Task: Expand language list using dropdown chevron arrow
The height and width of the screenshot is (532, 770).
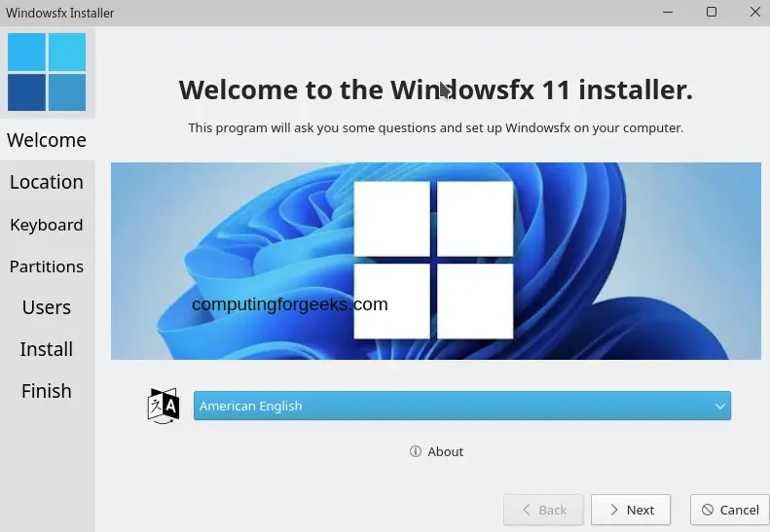Action: point(720,407)
